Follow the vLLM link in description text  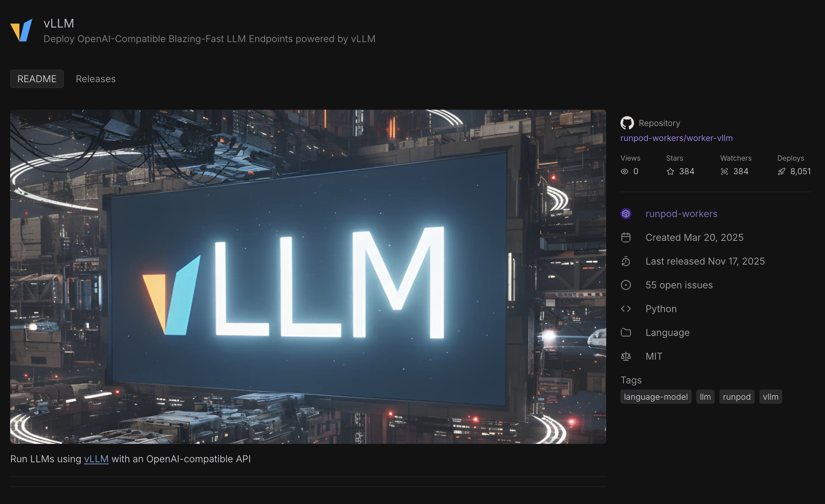coord(96,459)
